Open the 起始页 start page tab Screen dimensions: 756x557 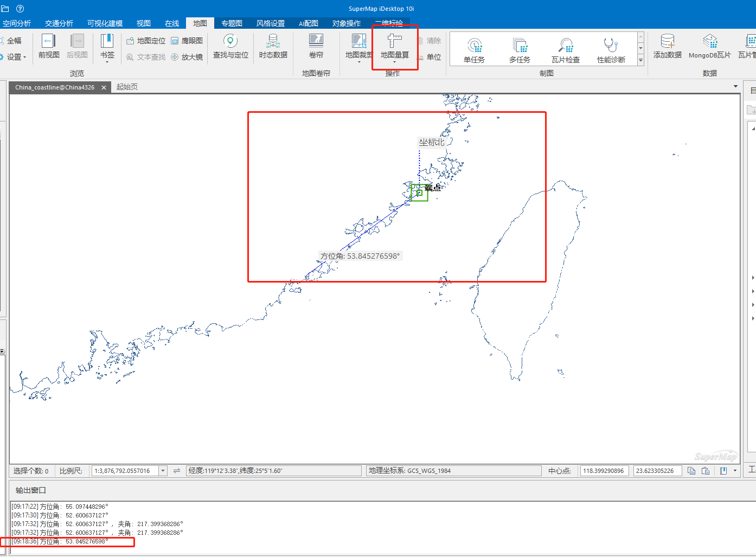pyautogui.click(x=127, y=87)
